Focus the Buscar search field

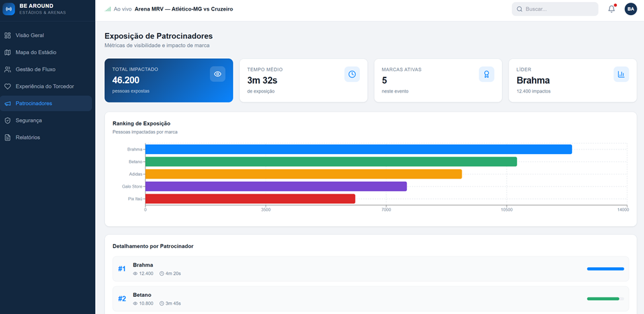click(x=555, y=9)
